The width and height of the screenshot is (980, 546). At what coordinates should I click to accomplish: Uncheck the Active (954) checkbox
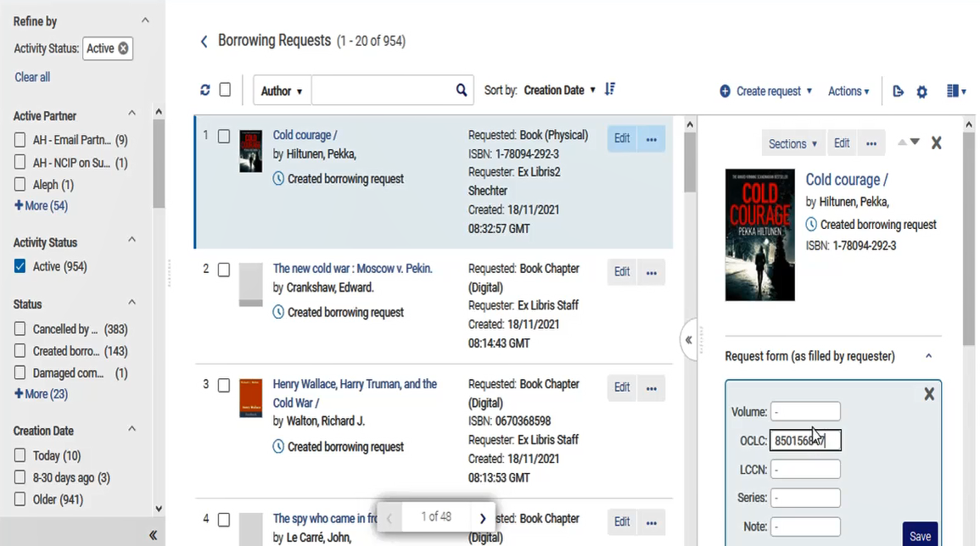[x=20, y=266]
